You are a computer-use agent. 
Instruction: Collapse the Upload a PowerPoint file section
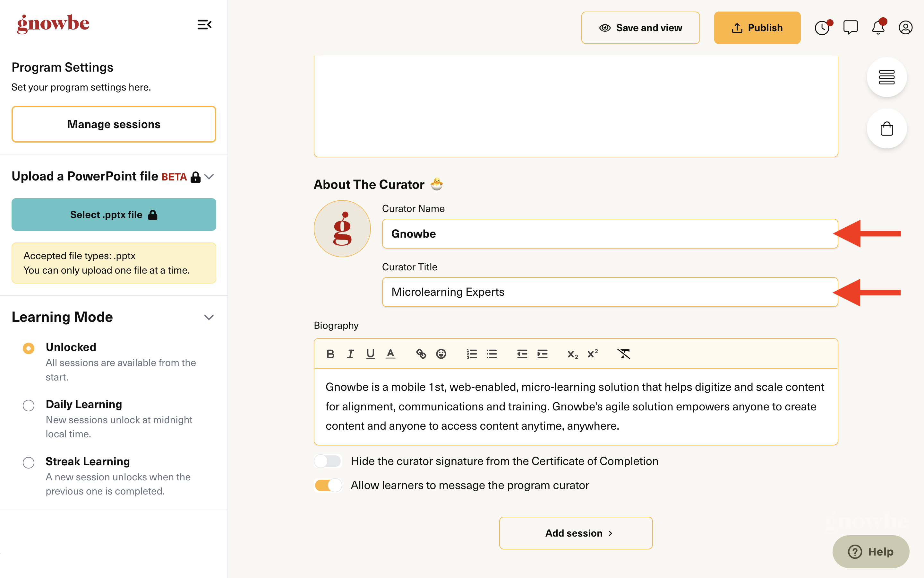click(209, 177)
